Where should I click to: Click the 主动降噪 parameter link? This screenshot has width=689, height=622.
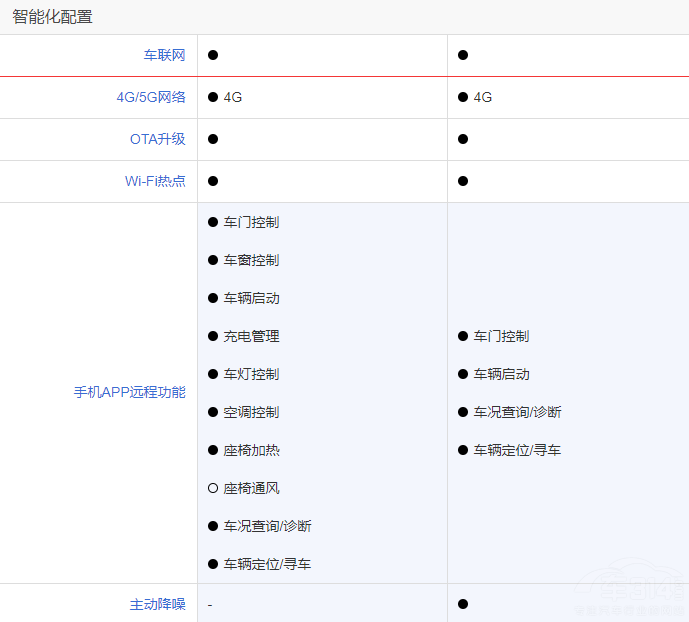click(x=158, y=604)
